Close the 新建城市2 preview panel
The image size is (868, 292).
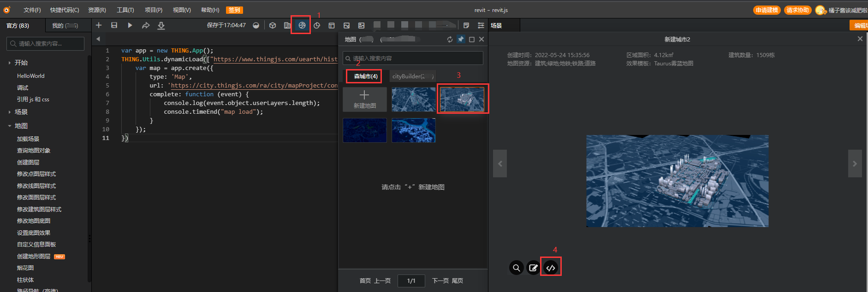[860, 39]
